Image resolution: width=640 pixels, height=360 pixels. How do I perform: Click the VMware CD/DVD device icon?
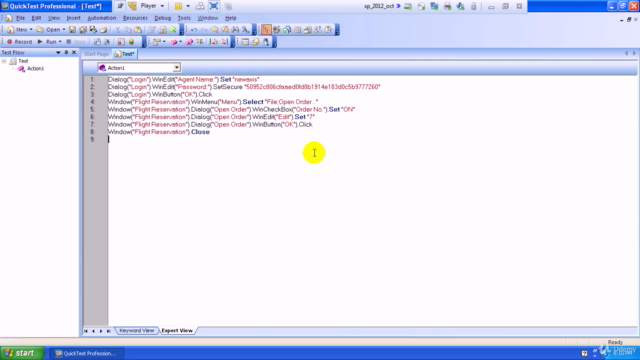pos(421,6)
